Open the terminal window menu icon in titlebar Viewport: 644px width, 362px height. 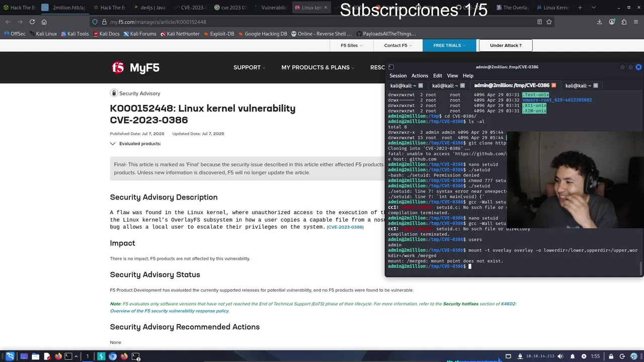[x=391, y=67]
